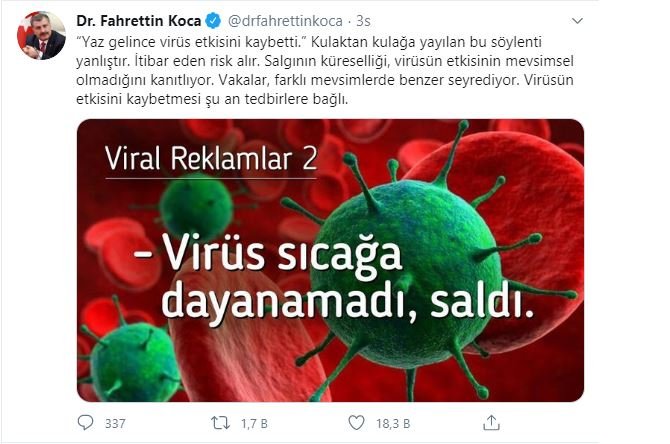Image resolution: width=670 pixels, height=444 pixels.
Task: Click the small green virus at image bottom-left
Action: [x=130, y=359]
